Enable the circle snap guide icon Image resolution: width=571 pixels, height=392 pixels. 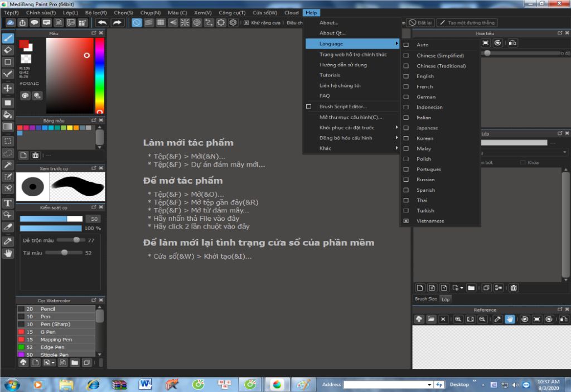pyautogui.click(x=197, y=23)
